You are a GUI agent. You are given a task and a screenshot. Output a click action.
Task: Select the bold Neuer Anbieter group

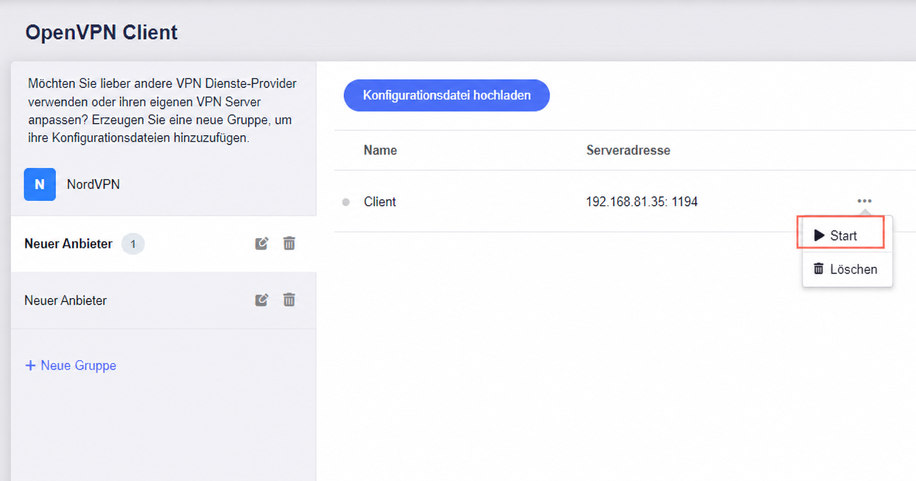(x=164, y=243)
